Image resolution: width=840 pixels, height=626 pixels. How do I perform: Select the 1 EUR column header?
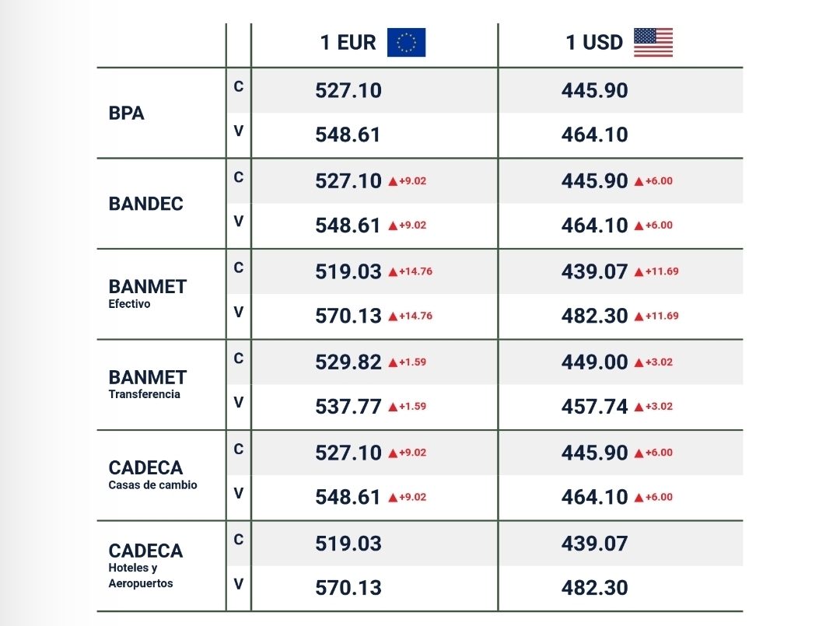(348, 43)
